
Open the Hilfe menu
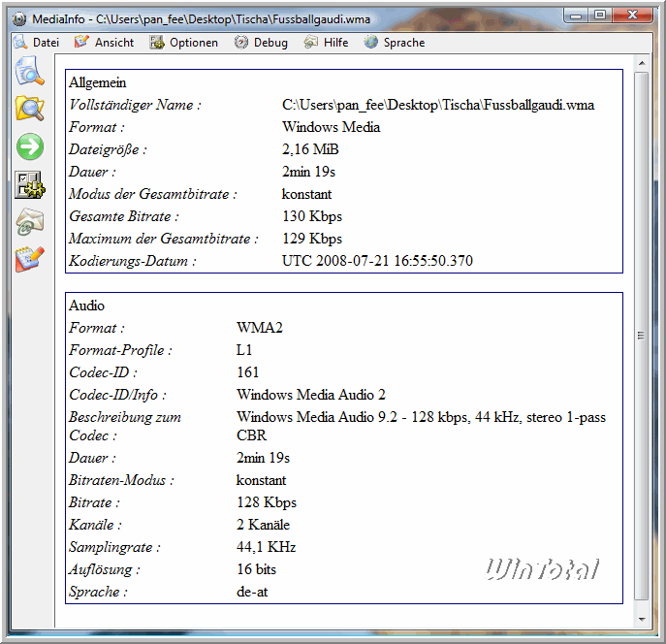[327, 43]
